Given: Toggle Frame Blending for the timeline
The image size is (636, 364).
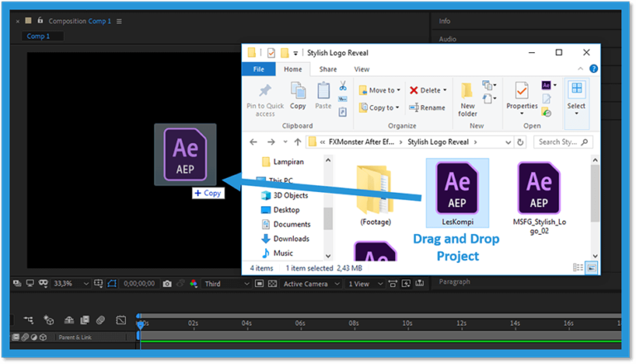Looking at the screenshot, I should [x=84, y=320].
